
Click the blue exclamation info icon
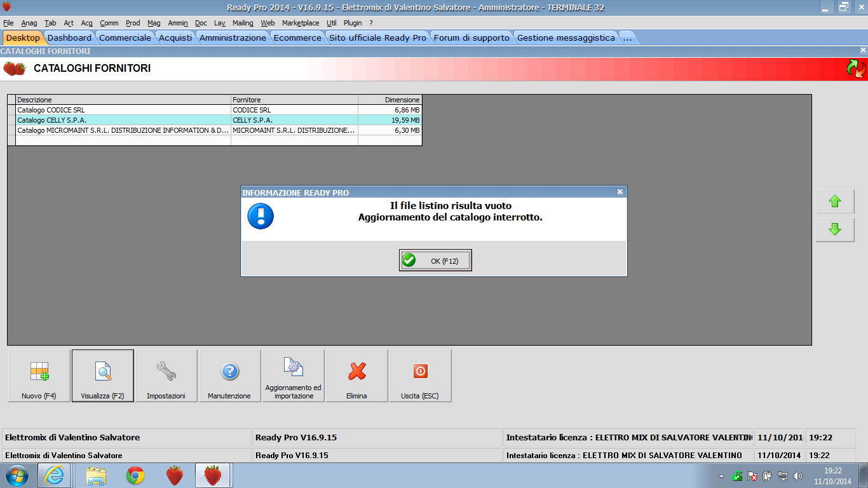coord(261,216)
